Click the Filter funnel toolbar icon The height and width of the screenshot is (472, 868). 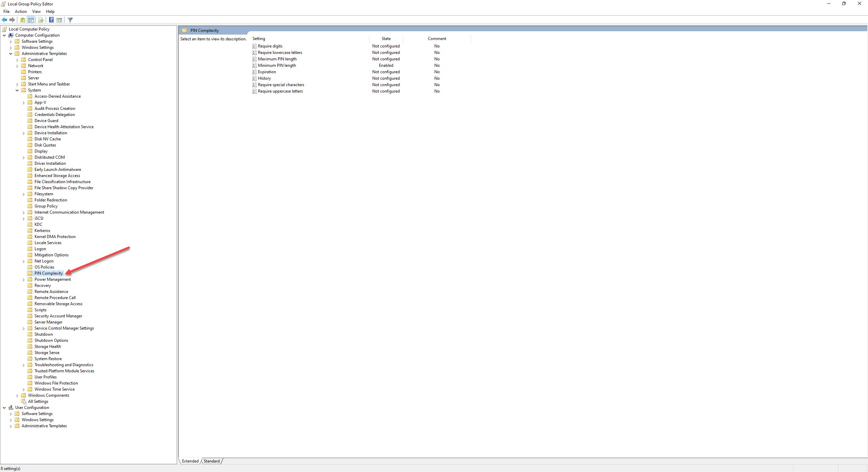pyautogui.click(x=70, y=20)
